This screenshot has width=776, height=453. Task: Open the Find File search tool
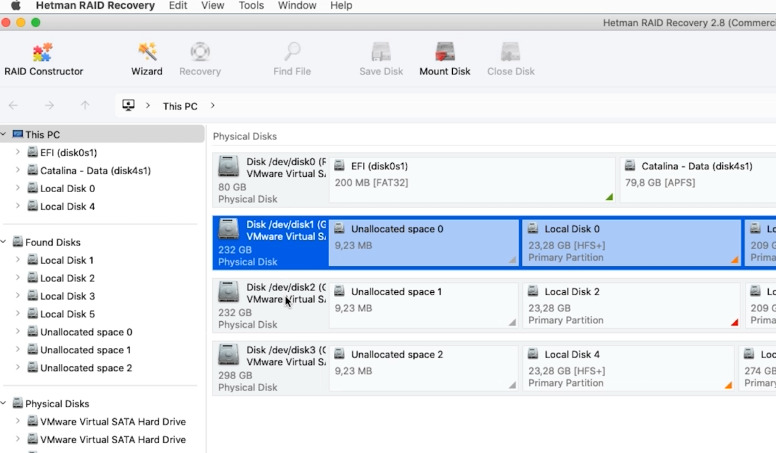tap(292, 59)
